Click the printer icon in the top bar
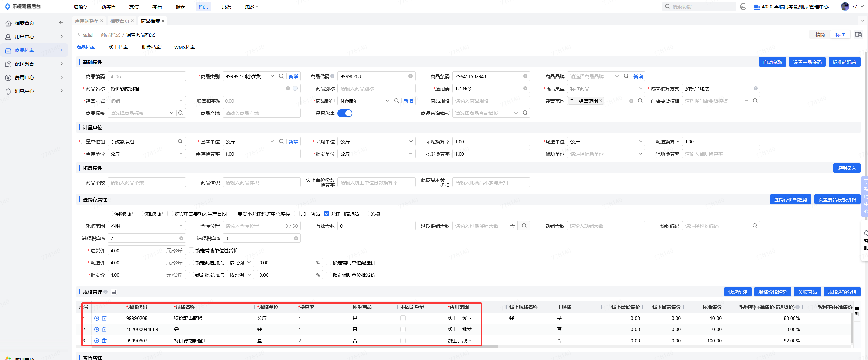This screenshot has width=868, height=360. point(743,7)
